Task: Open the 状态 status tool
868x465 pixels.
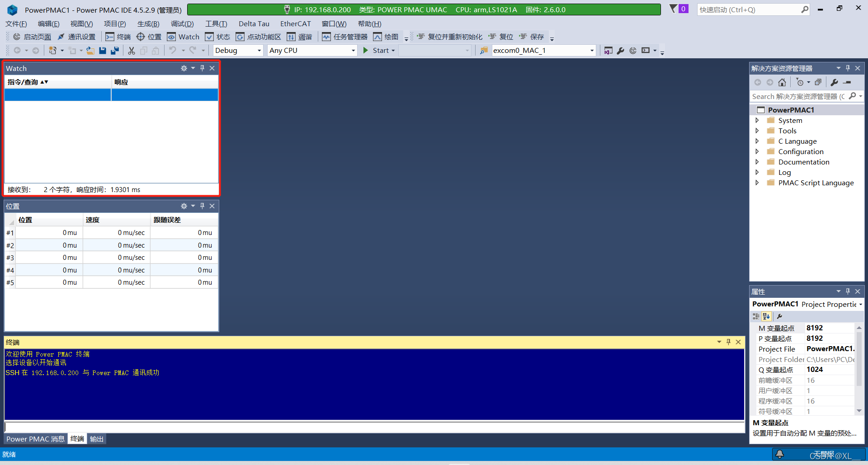Action: tap(217, 37)
